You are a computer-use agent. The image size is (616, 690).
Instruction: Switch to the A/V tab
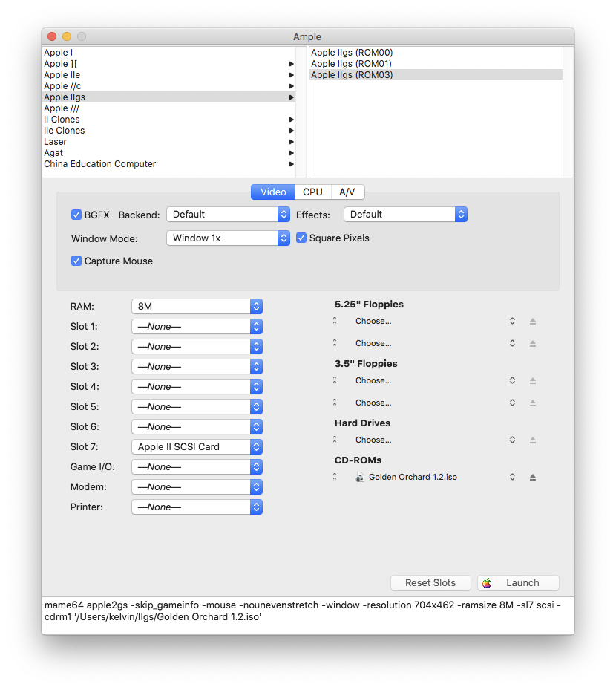[x=347, y=192]
